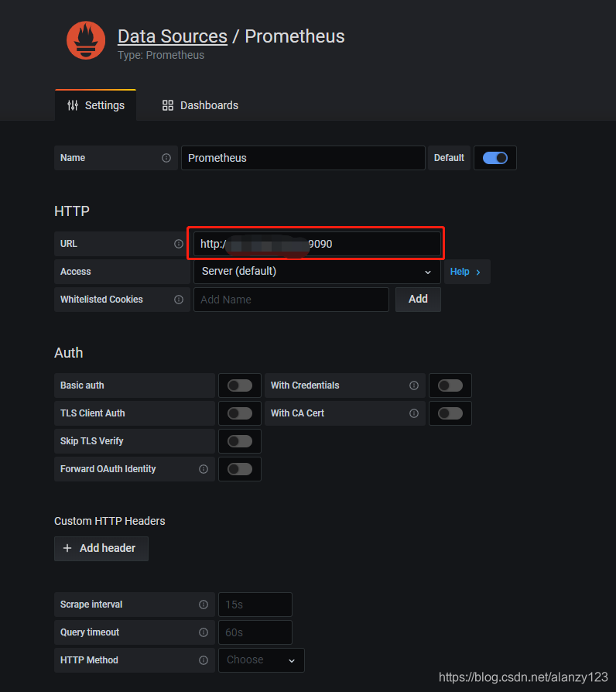Enable the Basic auth switch
The height and width of the screenshot is (692, 616).
pos(240,385)
